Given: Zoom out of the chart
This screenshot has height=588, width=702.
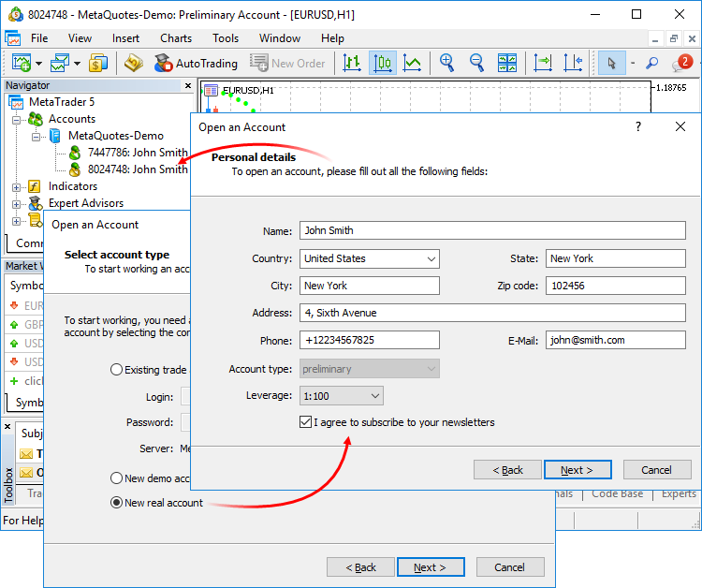Looking at the screenshot, I should tap(476, 63).
